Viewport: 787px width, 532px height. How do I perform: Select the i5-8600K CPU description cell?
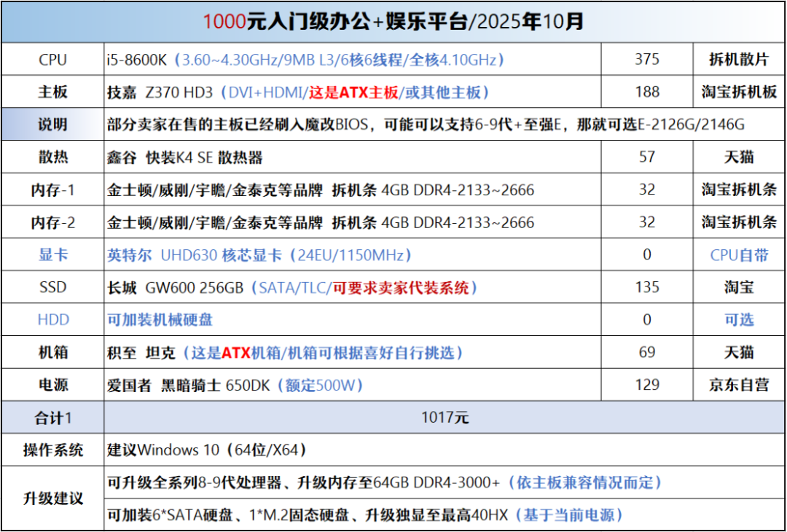click(306, 60)
